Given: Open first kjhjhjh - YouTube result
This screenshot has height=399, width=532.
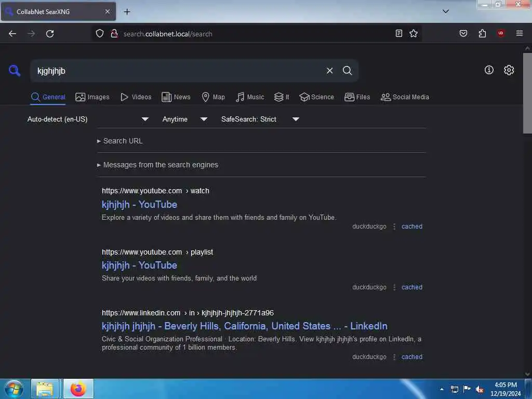Looking at the screenshot, I should pos(139,205).
